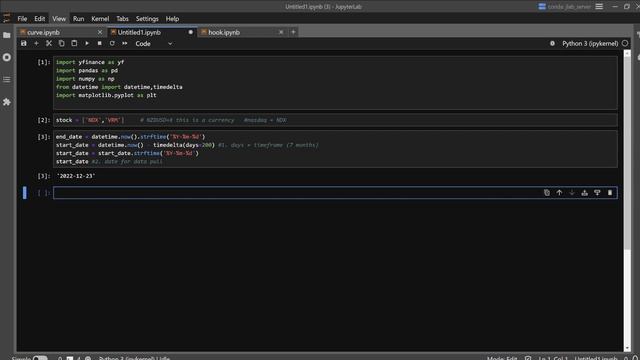
Task: Delete the active cell with the trash icon
Action: [x=610, y=193]
